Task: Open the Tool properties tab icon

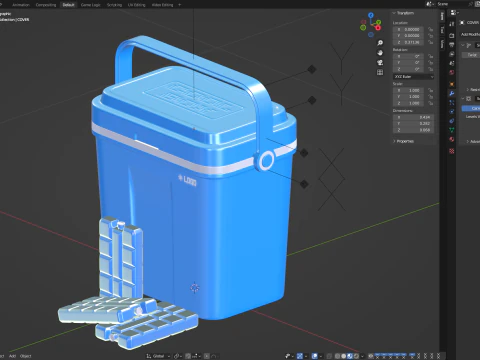Action: 452,24
